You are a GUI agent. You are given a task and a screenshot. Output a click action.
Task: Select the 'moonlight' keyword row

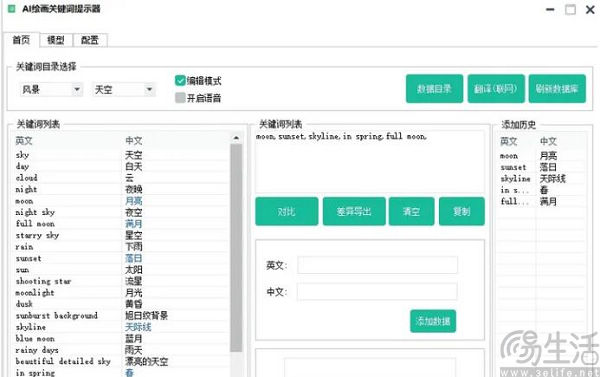click(121, 293)
